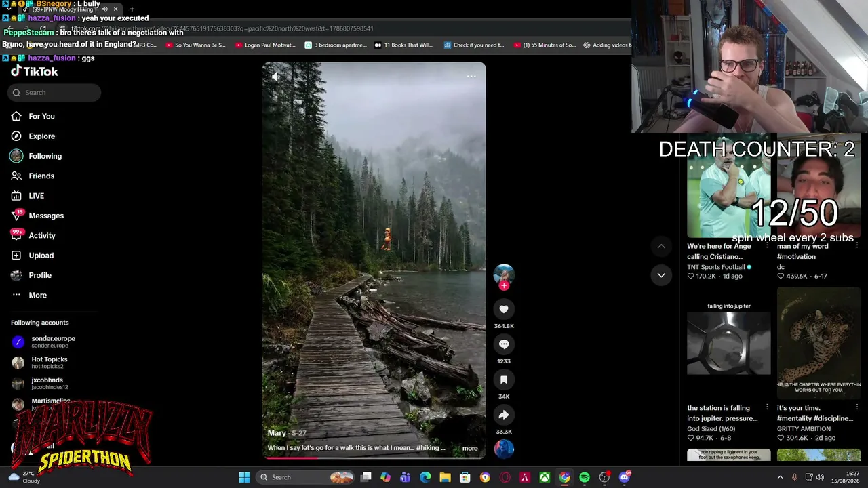Open the TNT Sports Football video thumbnail
Screen dimensions: 868x488
pyautogui.click(x=729, y=186)
